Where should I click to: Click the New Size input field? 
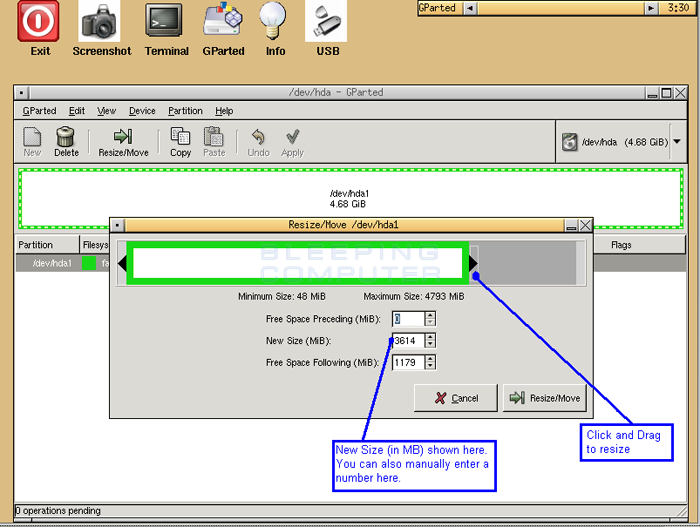[x=408, y=341]
